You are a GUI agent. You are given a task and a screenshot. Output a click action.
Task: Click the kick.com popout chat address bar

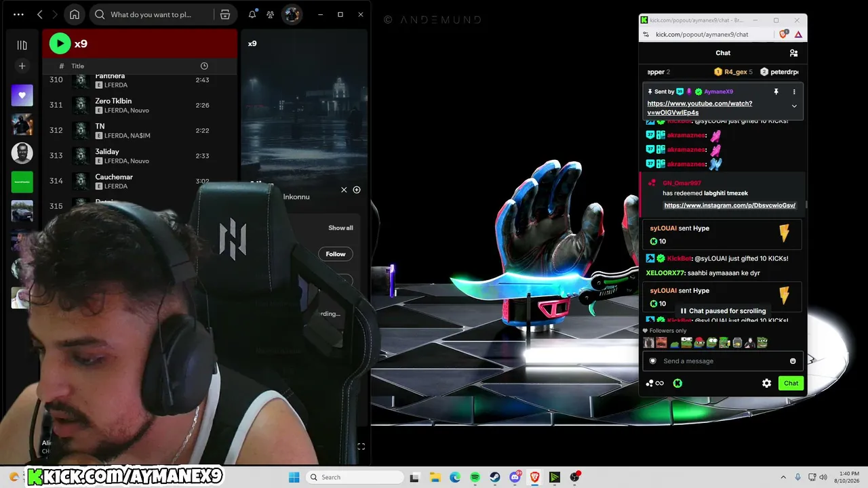coord(702,35)
